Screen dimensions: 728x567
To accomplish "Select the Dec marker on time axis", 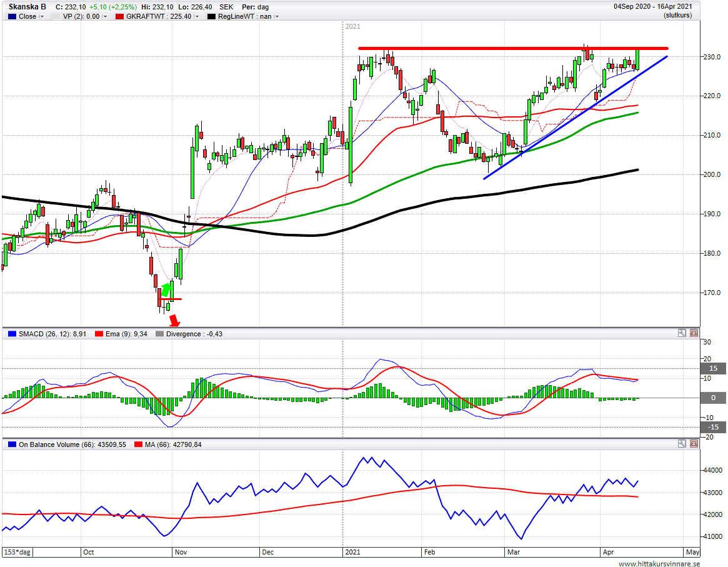I will coord(268,552).
